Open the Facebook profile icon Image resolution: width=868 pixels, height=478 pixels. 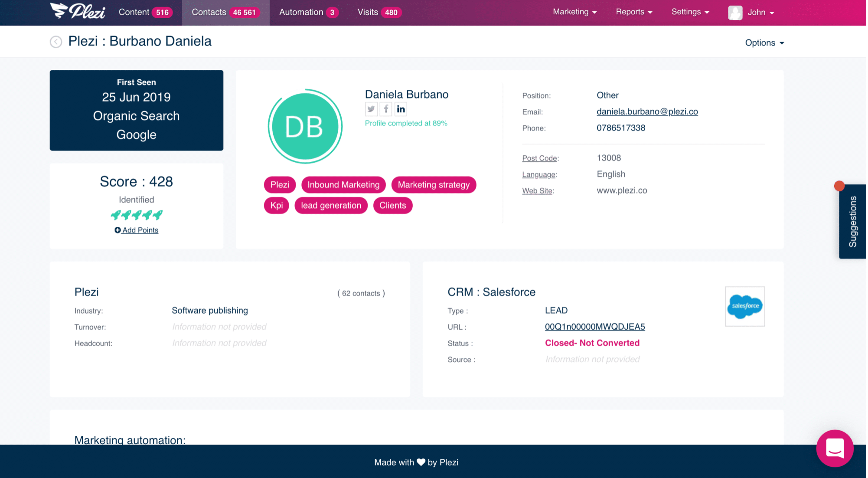[386, 109]
